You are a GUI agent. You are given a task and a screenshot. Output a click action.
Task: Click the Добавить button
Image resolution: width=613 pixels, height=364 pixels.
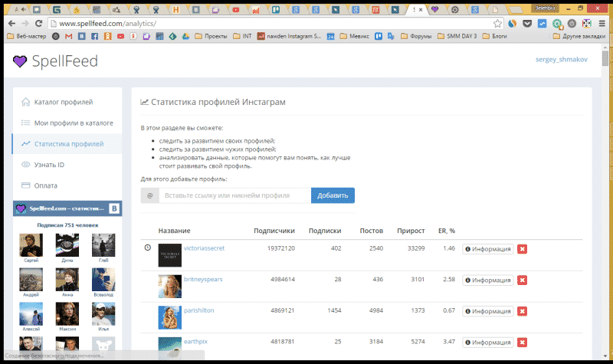(x=333, y=195)
